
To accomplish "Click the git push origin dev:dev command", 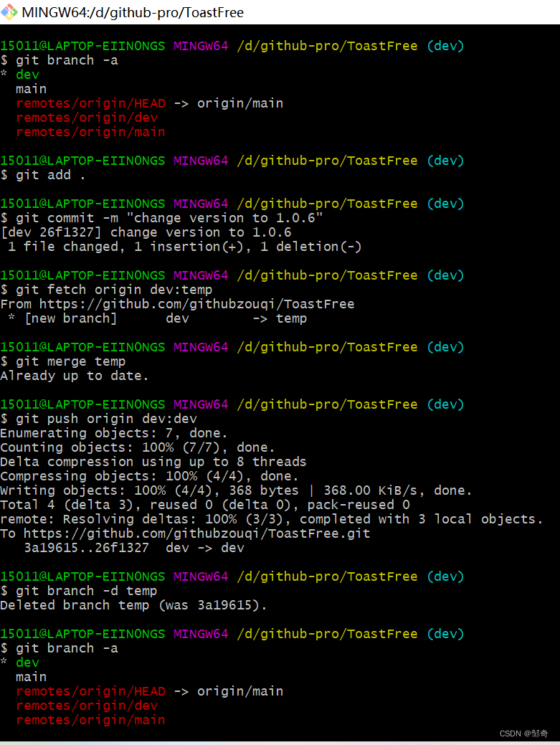I will 99,419.
